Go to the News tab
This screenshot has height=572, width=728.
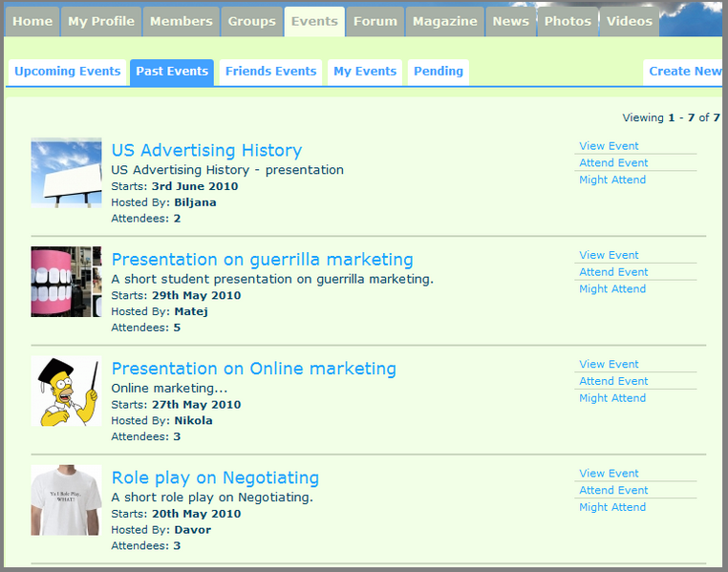click(511, 21)
